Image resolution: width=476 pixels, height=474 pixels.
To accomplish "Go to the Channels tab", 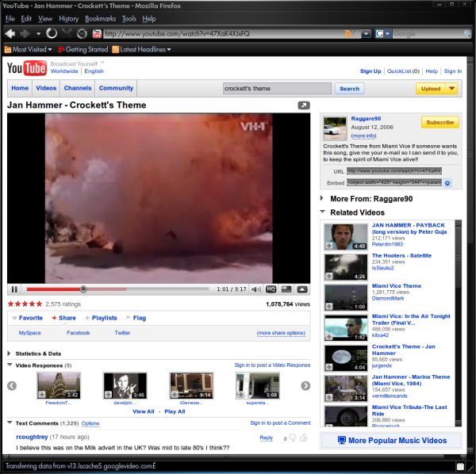I will click(x=78, y=88).
